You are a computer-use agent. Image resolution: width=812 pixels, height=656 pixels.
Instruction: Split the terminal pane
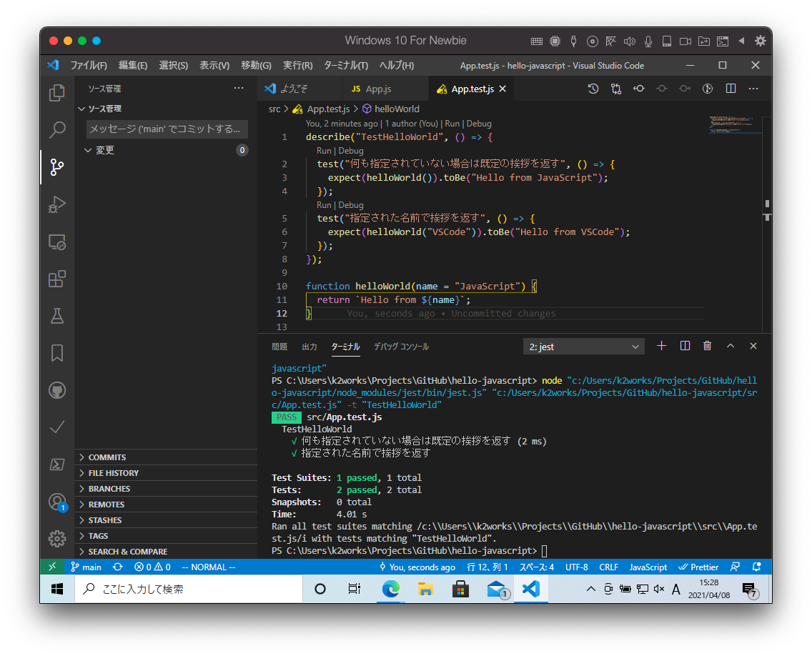tap(685, 346)
